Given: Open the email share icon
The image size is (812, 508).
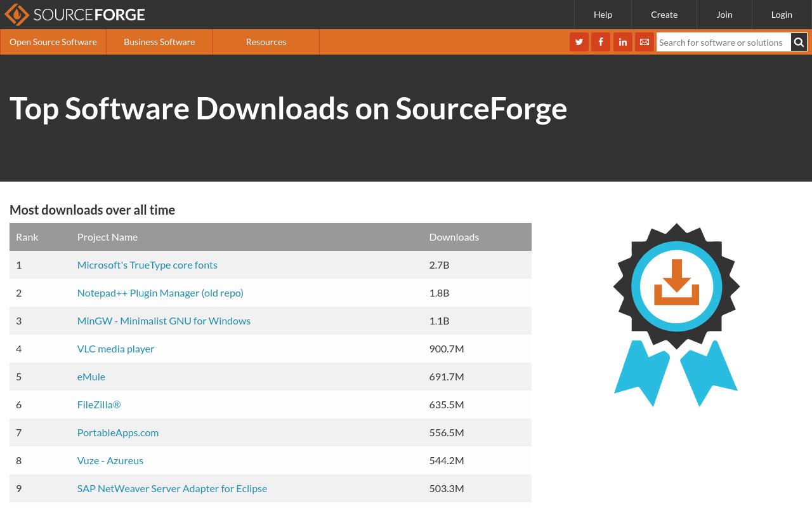Looking at the screenshot, I should [x=645, y=42].
